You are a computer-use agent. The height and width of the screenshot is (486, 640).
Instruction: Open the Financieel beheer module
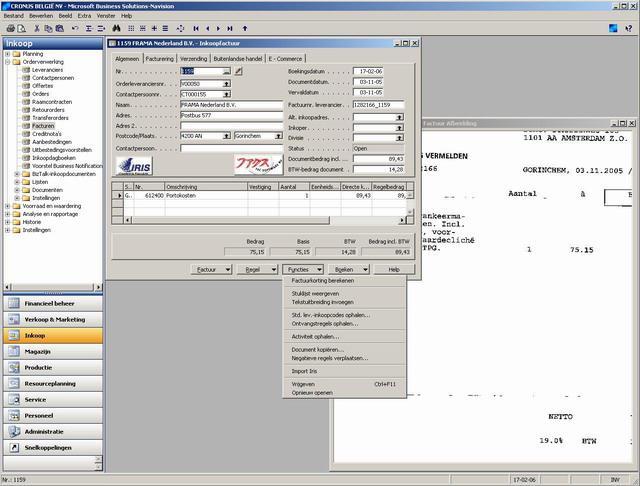[53, 304]
